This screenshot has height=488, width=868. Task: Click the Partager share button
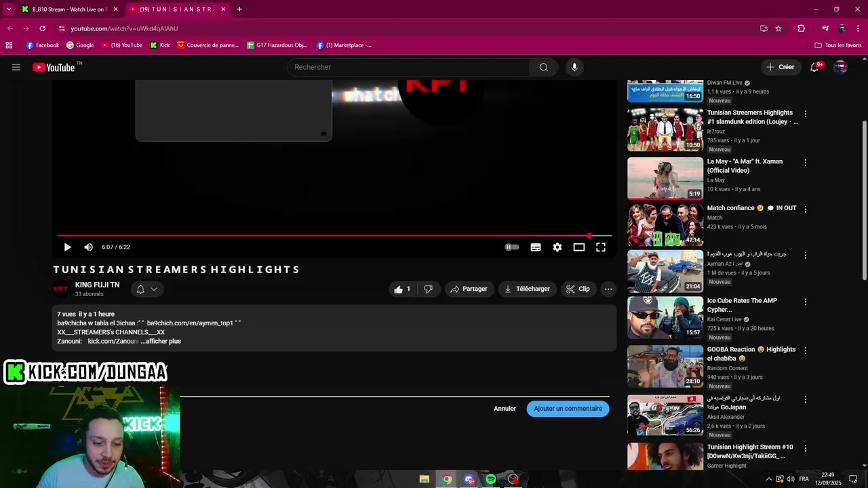click(x=469, y=289)
